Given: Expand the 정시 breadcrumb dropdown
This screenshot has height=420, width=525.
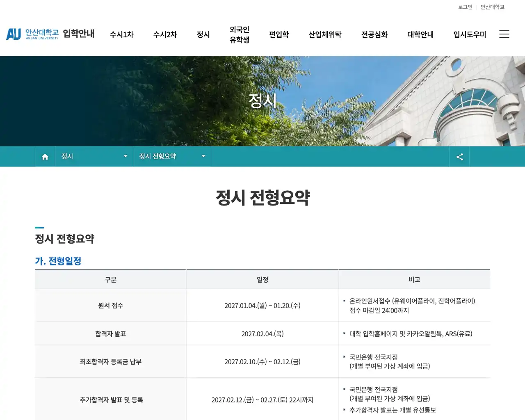Looking at the screenshot, I should tap(94, 157).
